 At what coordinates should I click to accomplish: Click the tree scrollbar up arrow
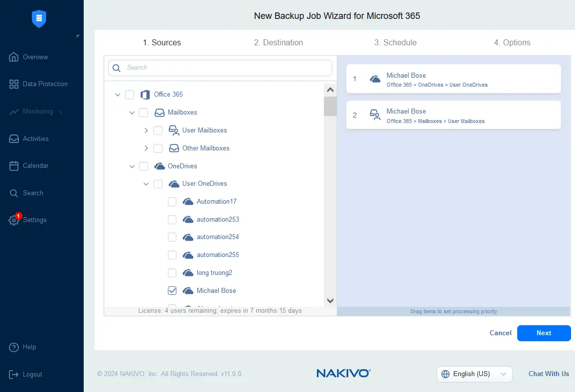tap(330, 90)
